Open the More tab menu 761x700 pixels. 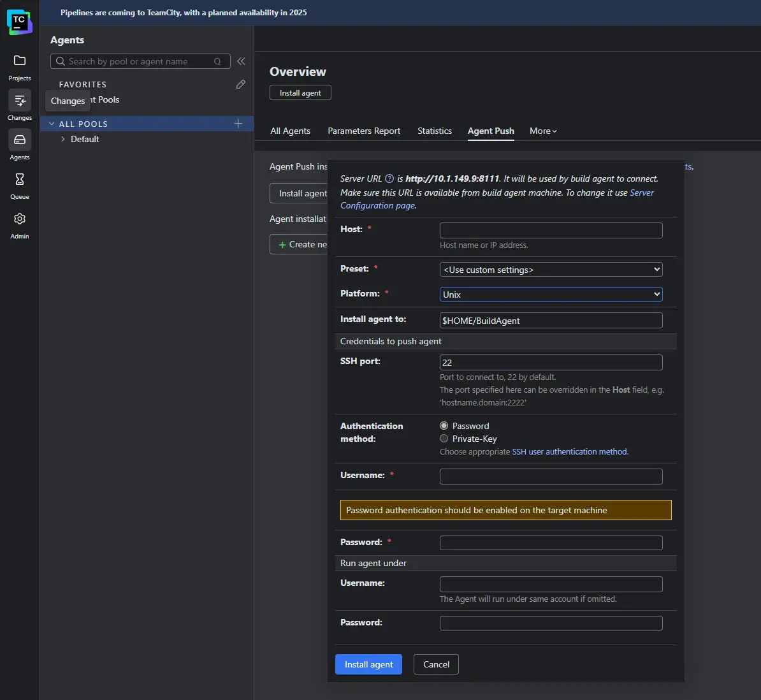pyautogui.click(x=543, y=131)
